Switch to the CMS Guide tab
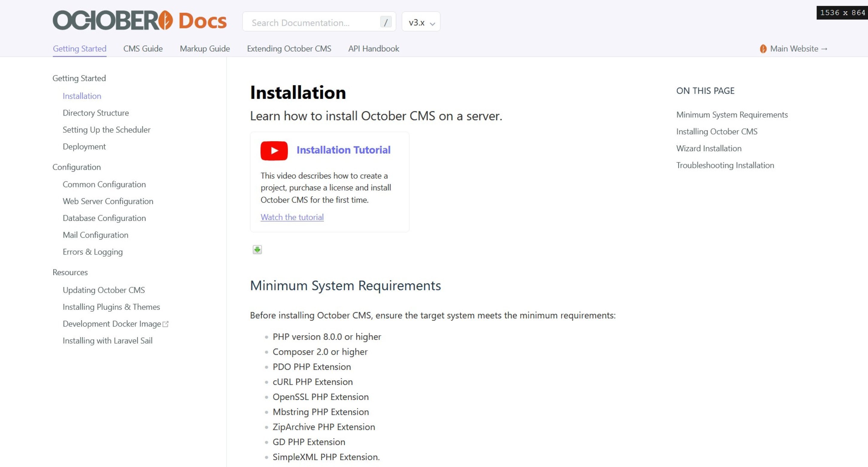This screenshot has height=467, width=868. tap(143, 48)
